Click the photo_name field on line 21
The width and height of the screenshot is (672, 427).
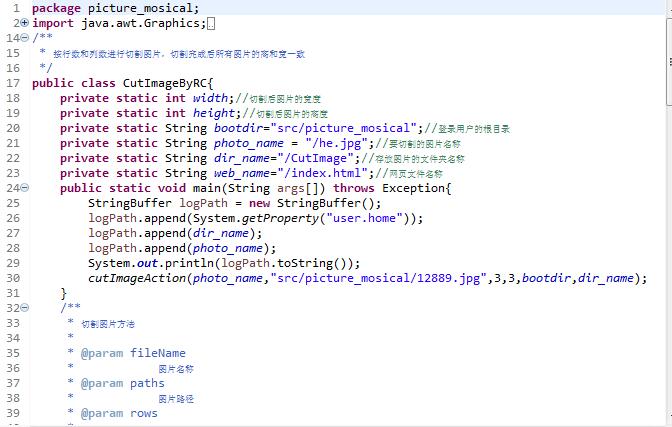[x=249, y=143]
